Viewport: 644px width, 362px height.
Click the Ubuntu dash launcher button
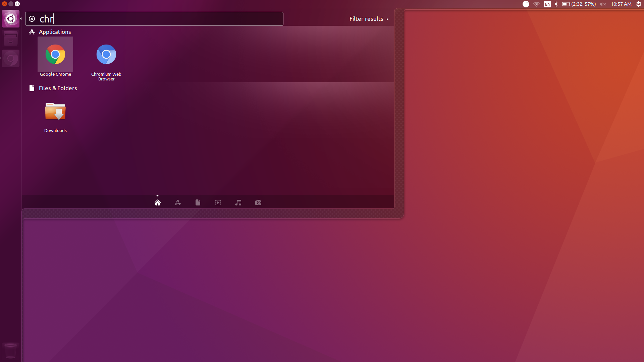(11, 19)
